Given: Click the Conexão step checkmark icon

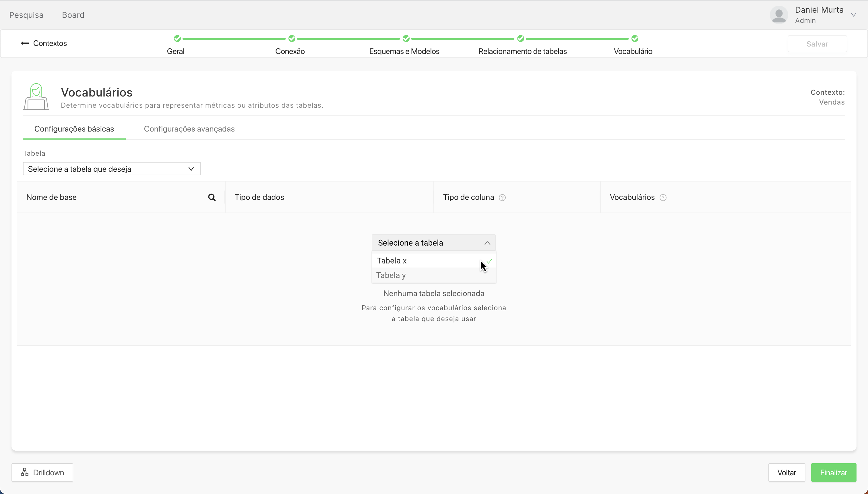Looking at the screenshot, I should [292, 38].
